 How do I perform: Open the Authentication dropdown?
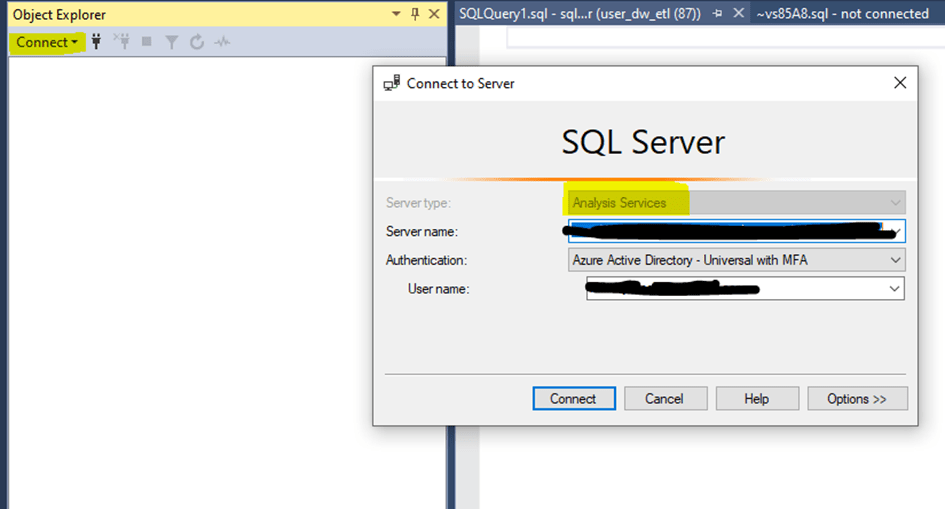tap(736, 260)
